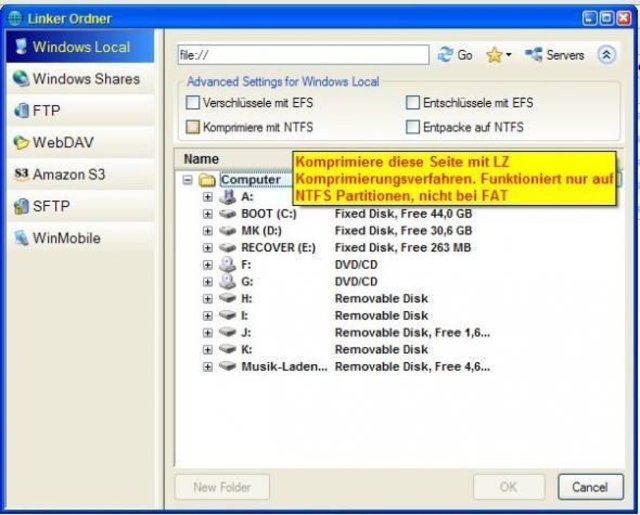
Task: Click the favorites star icon
Action: 494,55
